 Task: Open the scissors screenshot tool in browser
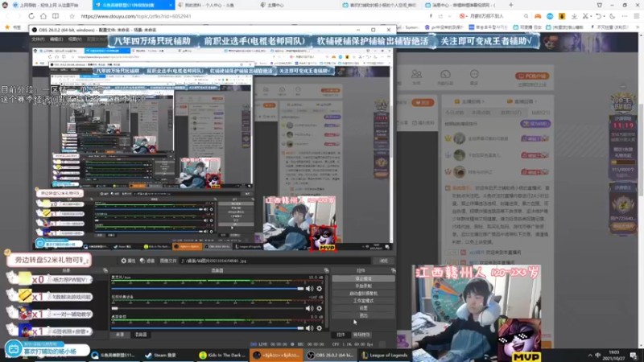point(586,16)
